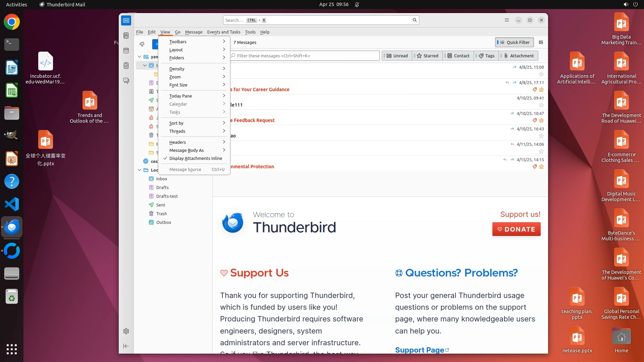
Task: Click the Thunderbird hamburger app menu
Action: (x=506, y=20)
